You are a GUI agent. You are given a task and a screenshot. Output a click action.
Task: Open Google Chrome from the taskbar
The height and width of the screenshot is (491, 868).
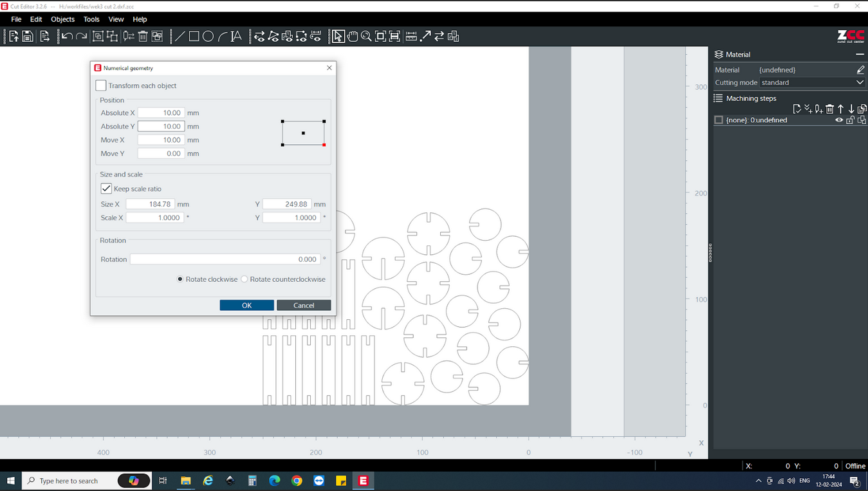click(x=297, y=481)
